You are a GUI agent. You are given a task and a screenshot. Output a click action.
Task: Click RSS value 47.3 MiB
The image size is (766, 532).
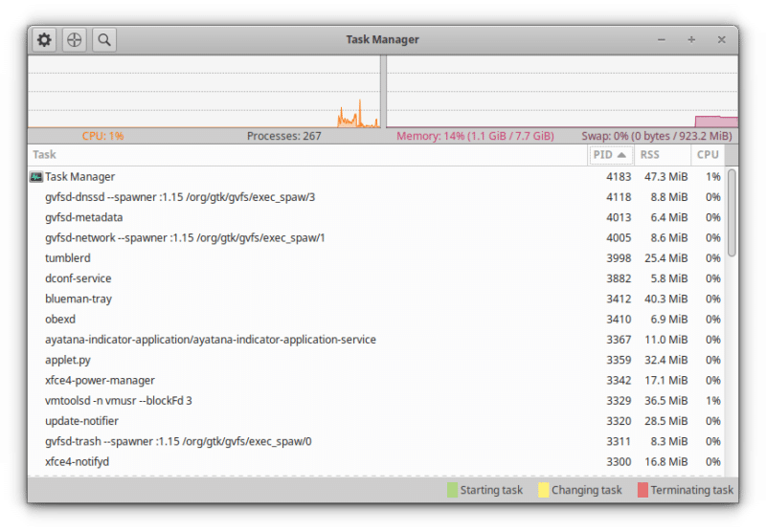(665, 177)
